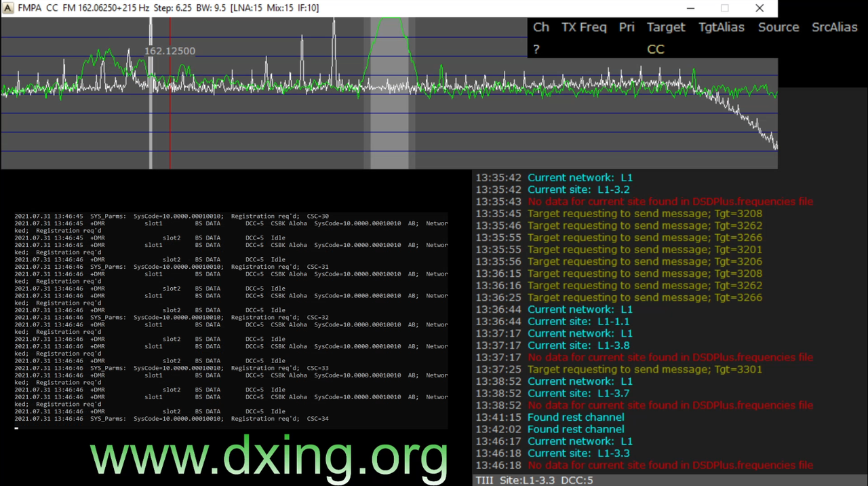Select log entry '13:37:25' with Tgt=3301
The width and height of the screenshot is (868, 486).
619,369
